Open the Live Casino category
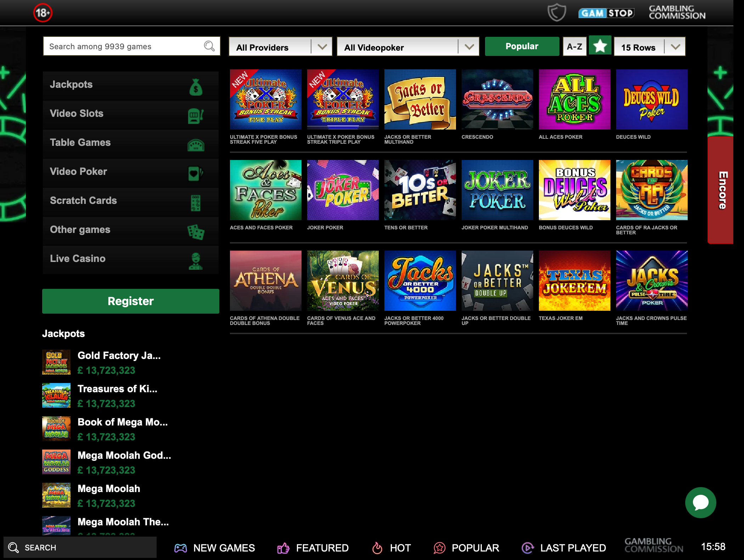This screenshot has width=744, height=560. click(130, 259)
